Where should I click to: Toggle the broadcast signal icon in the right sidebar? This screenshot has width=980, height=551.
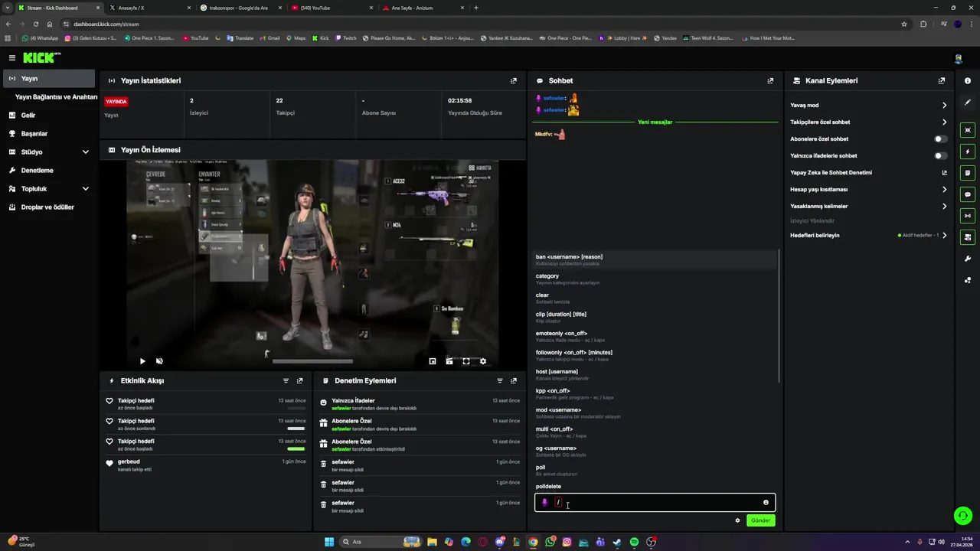pos(968,216)
